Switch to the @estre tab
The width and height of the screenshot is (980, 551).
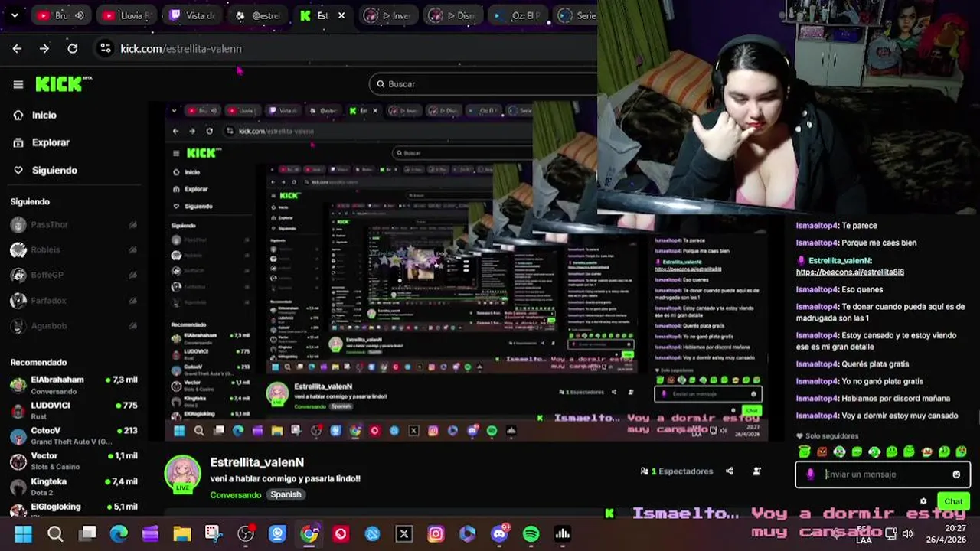click(258, 15)
